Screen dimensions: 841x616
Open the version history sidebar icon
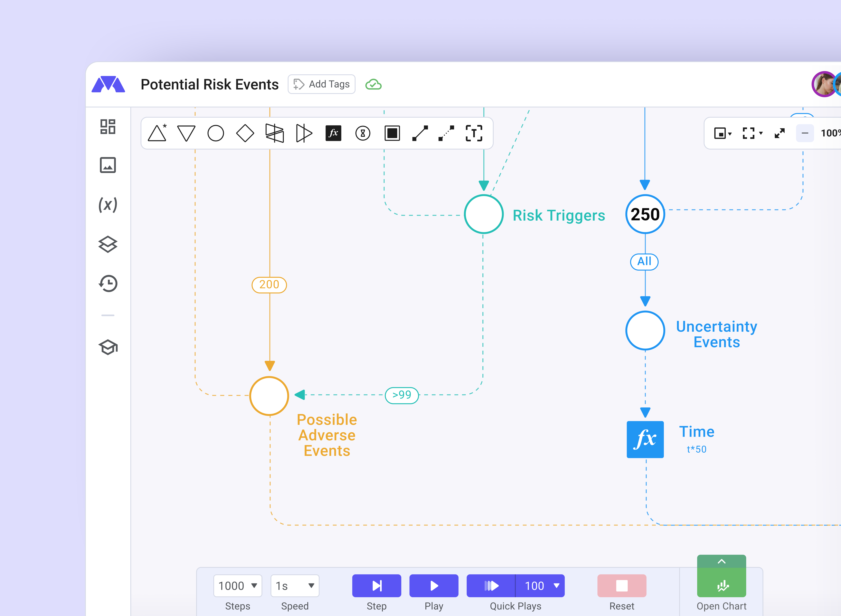pos(108,283)
